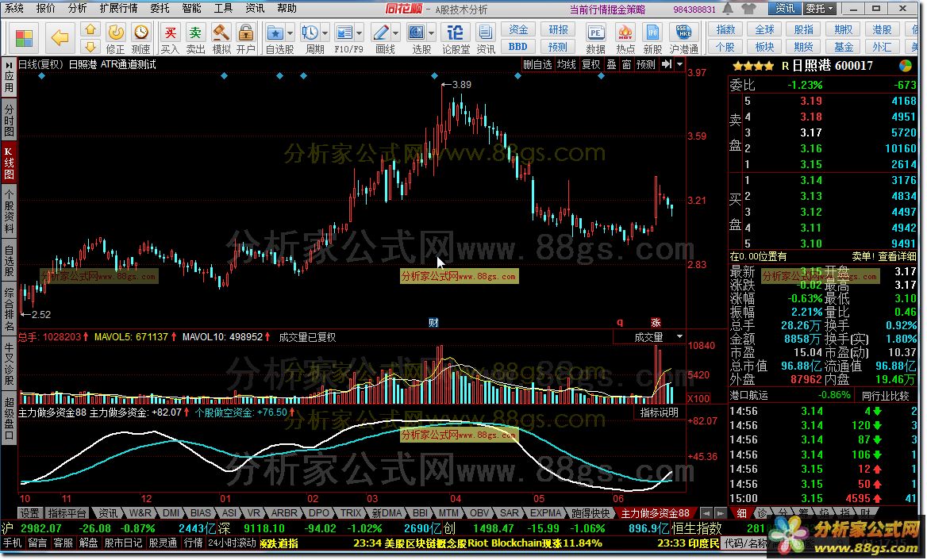Click the 研报 button
This screenshot has height=560, width=927.
(x=557, y=29)
